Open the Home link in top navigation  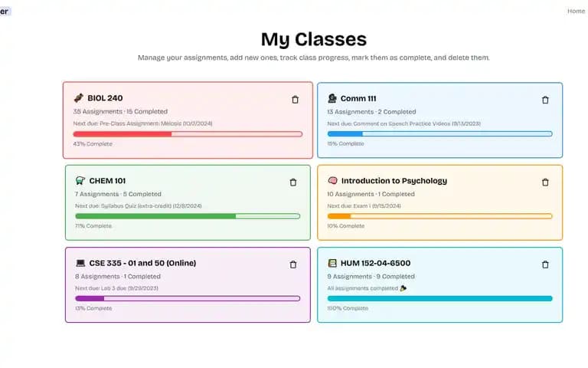[576, 11]
